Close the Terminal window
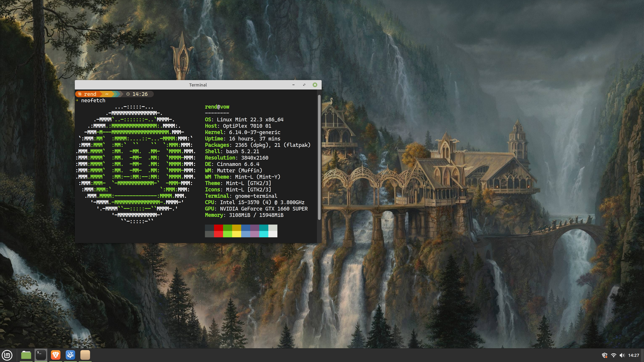 pyautogui.click(x=315, y=85)
